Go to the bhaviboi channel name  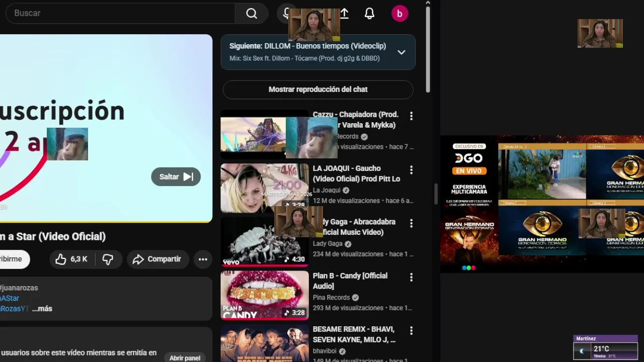(x=325, y=351)
